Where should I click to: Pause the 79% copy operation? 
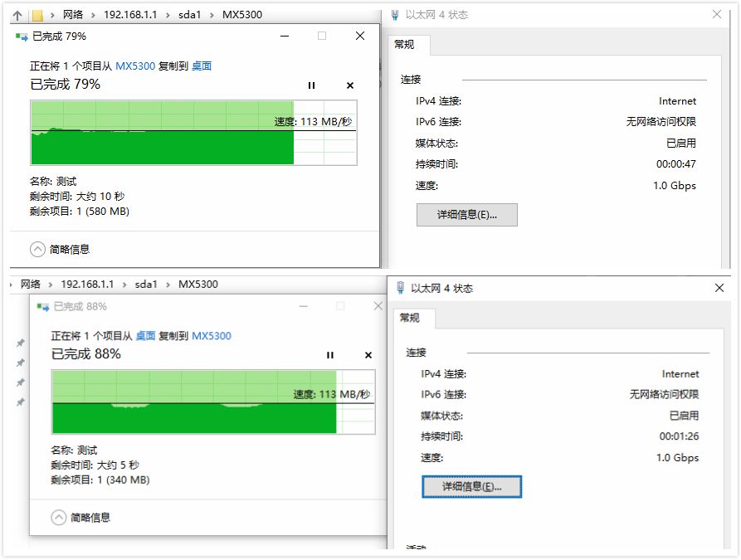click(x=311, y=85)
